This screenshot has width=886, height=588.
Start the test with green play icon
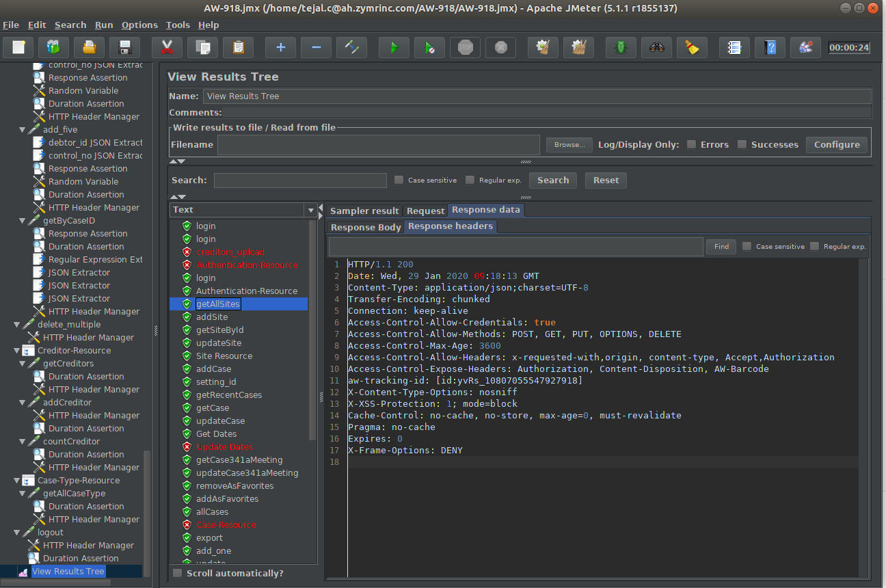click(394, 47)
